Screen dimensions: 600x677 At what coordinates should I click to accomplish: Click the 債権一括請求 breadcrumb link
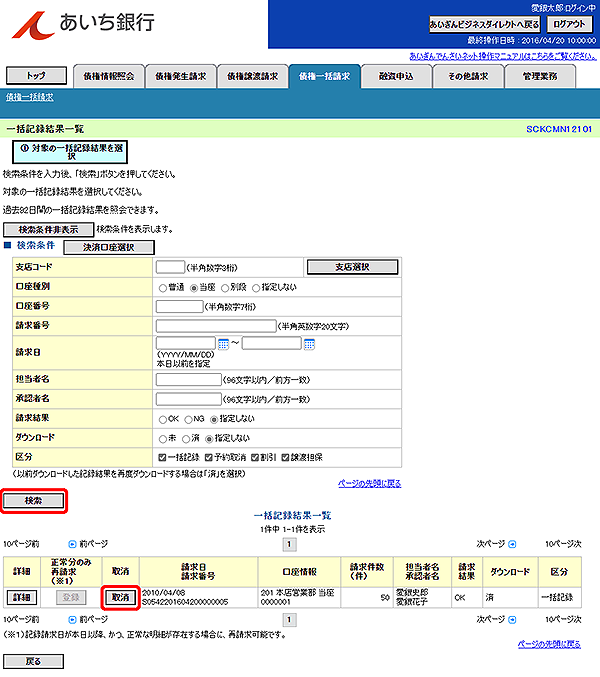[30, 97]
